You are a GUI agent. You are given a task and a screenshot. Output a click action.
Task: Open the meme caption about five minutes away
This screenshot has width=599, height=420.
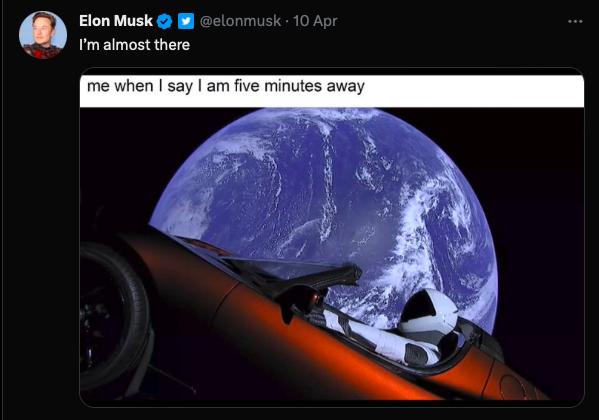pyautogui.click(x=226, y=86)
